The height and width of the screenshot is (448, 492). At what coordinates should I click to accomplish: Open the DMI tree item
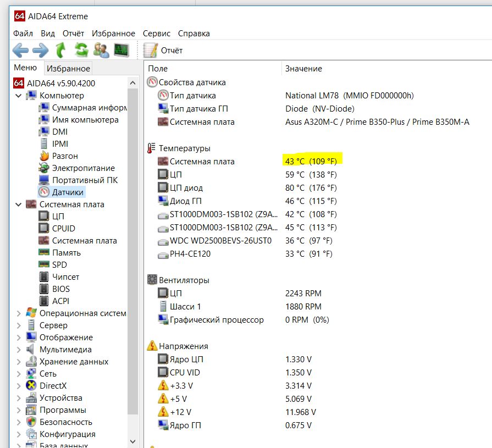coord(53,132)
